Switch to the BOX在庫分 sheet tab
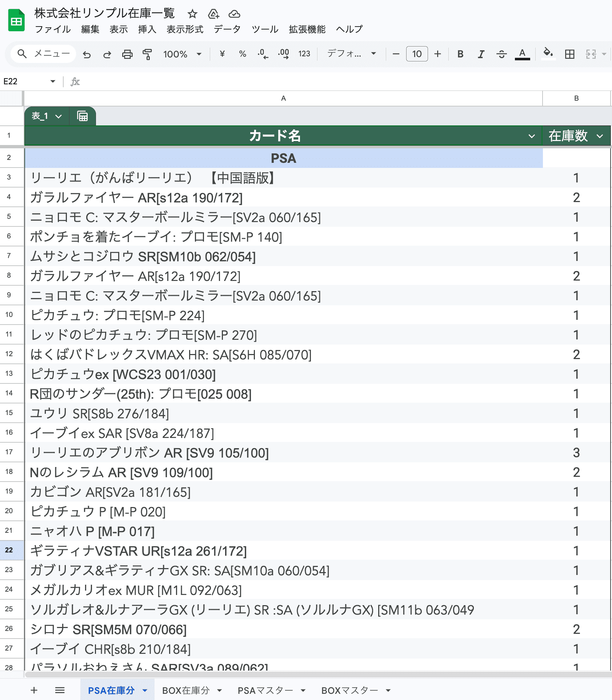The width and height of the screenshot is (612, 700). [186, 691]
